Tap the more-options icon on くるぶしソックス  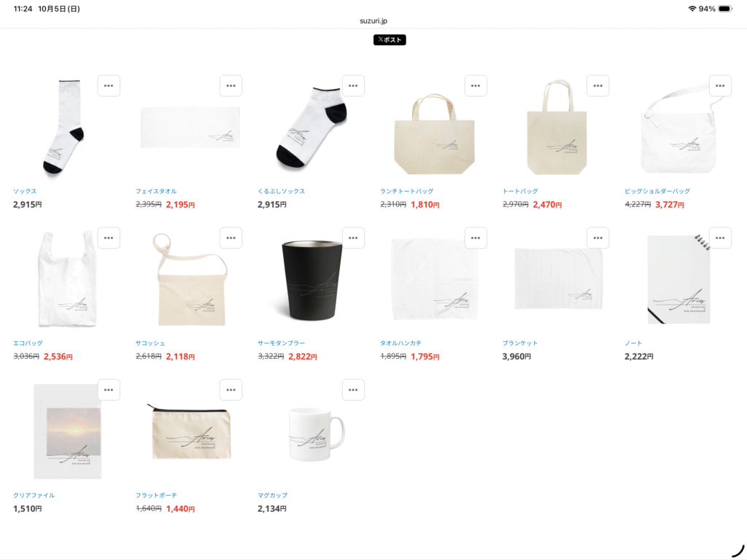click(x=353, y=86)
